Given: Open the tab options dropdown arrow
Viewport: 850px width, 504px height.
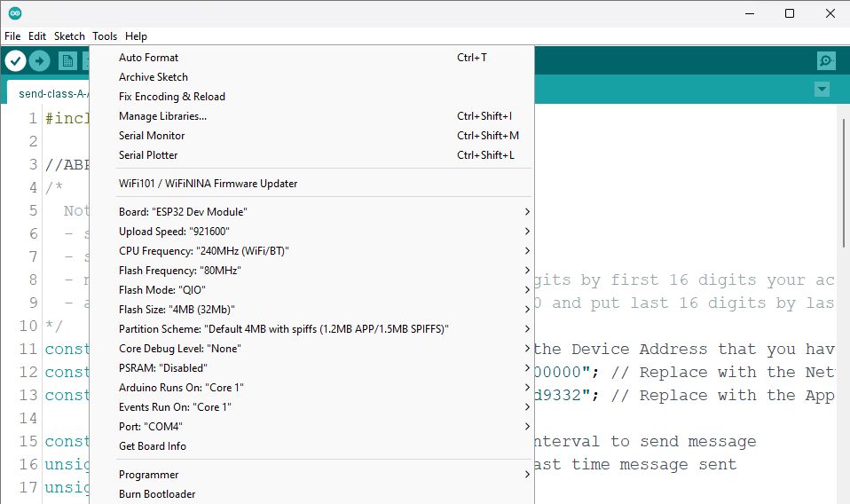Looking at the screenshot, I should click(822, 90).
